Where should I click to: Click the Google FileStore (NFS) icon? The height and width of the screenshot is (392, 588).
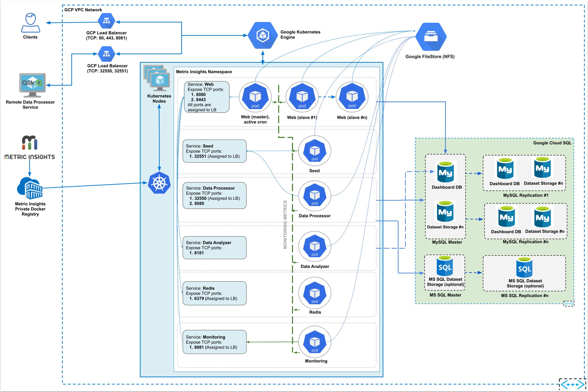431,37
